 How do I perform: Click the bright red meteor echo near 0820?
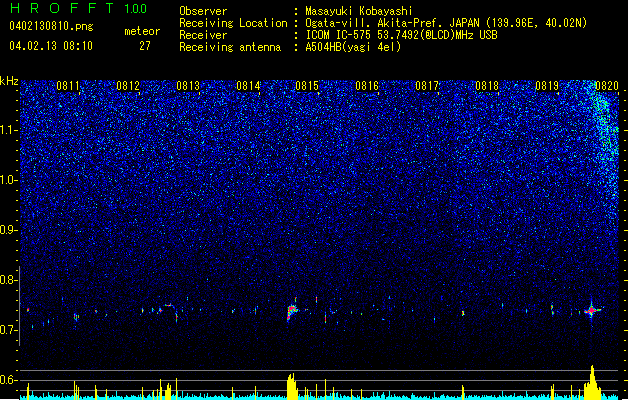click(x=591, y=310)
